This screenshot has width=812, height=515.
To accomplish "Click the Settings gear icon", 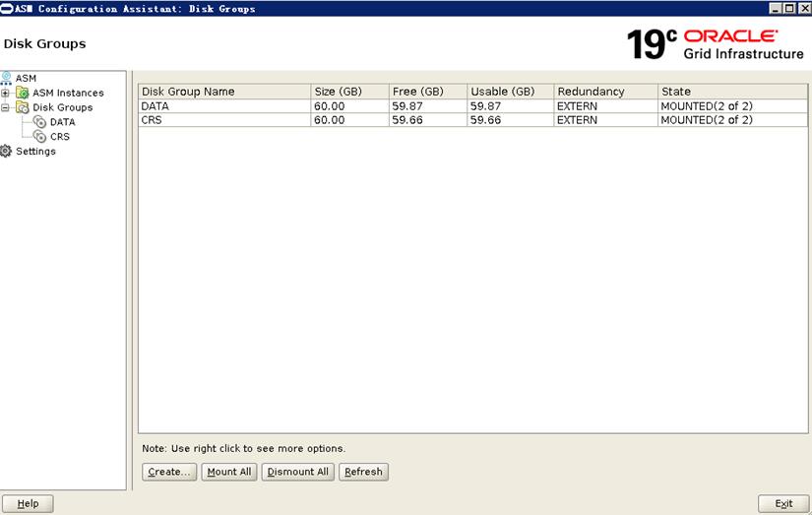I will (6, 151).
